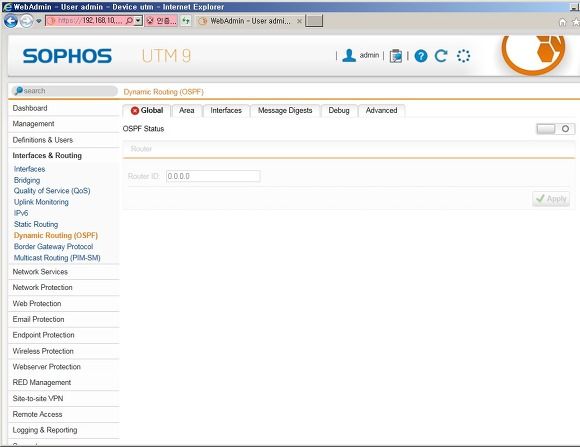Switch to the Message Digests tab

(x=285, y=110)
